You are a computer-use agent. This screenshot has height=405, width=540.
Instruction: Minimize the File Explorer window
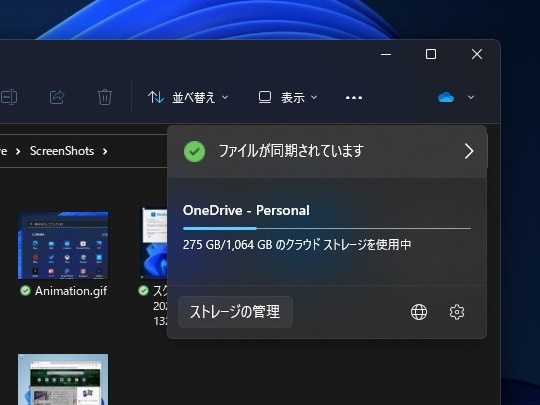386,54
